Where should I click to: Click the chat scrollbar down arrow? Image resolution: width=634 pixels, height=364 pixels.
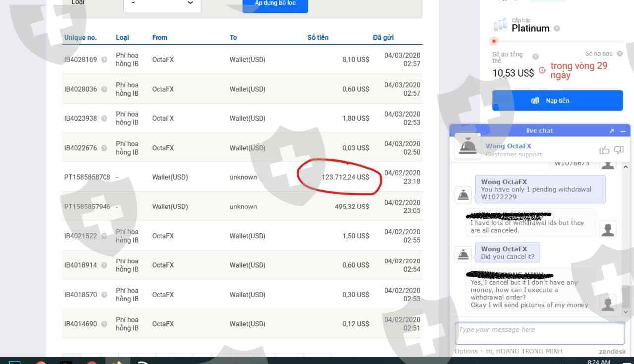(x=625, y=312)
